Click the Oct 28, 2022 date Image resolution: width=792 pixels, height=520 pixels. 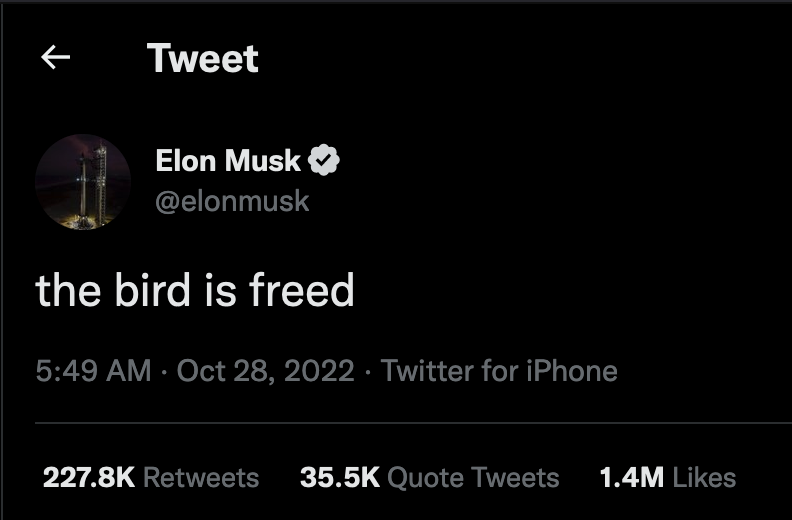[265, 372]
